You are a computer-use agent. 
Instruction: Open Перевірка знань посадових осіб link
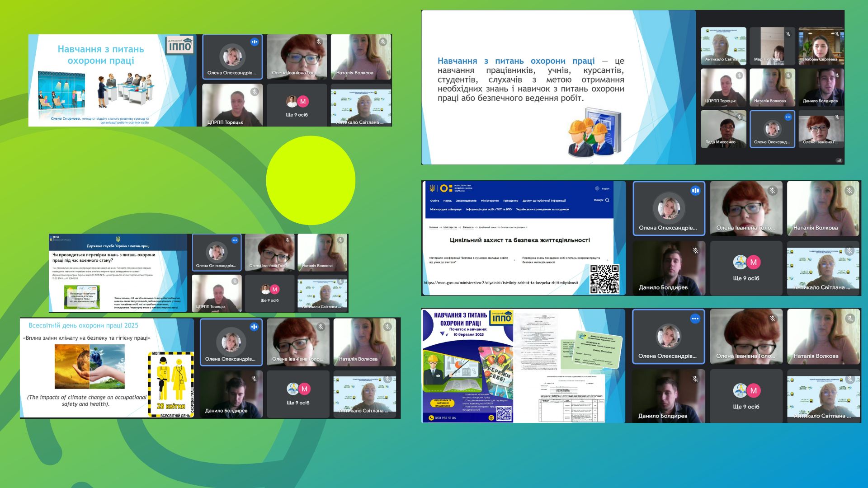[561, 260]
